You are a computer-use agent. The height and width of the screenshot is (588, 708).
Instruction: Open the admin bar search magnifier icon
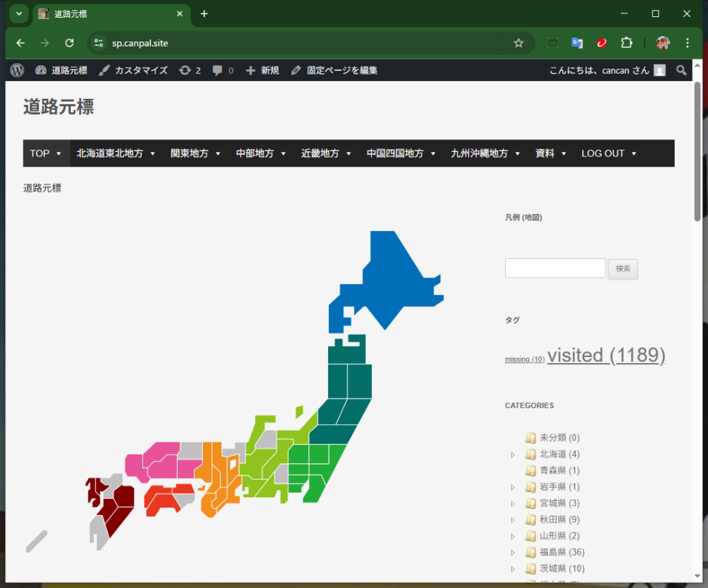coord(681,70)
